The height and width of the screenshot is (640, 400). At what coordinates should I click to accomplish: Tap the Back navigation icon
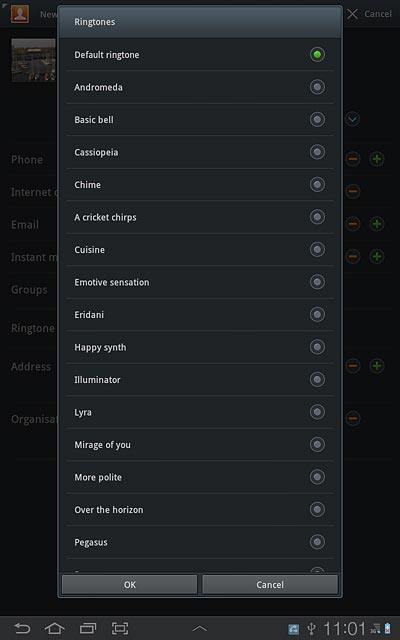point(22,628)
